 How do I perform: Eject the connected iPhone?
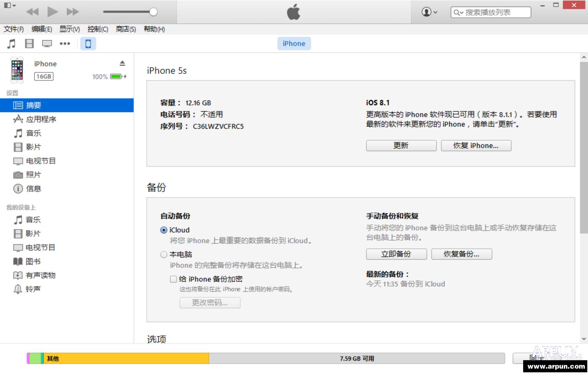123,63
